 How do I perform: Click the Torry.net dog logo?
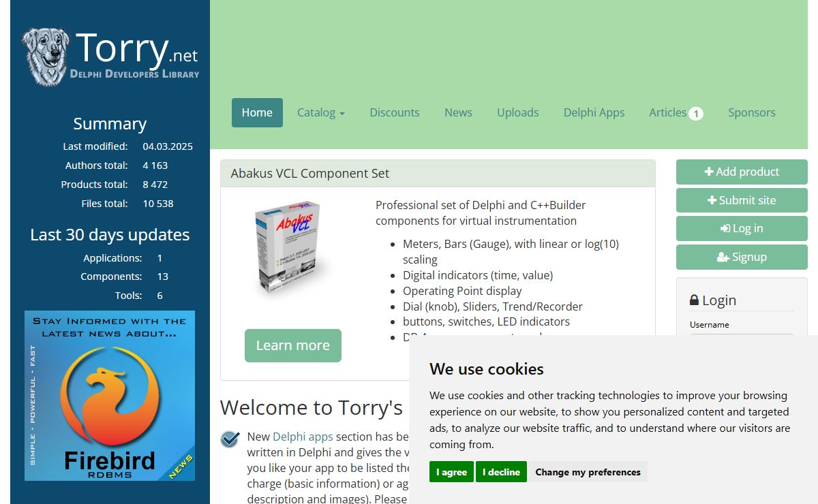click(110, 57)
